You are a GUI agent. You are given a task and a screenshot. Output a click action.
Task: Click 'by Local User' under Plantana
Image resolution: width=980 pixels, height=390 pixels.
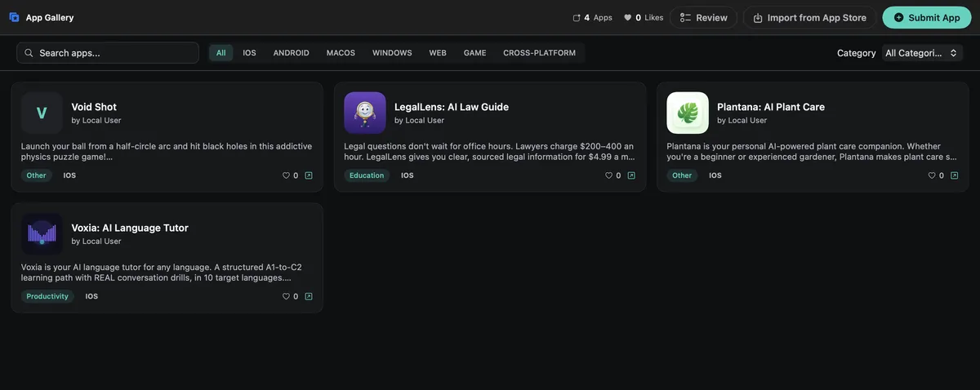click(742, 121)
